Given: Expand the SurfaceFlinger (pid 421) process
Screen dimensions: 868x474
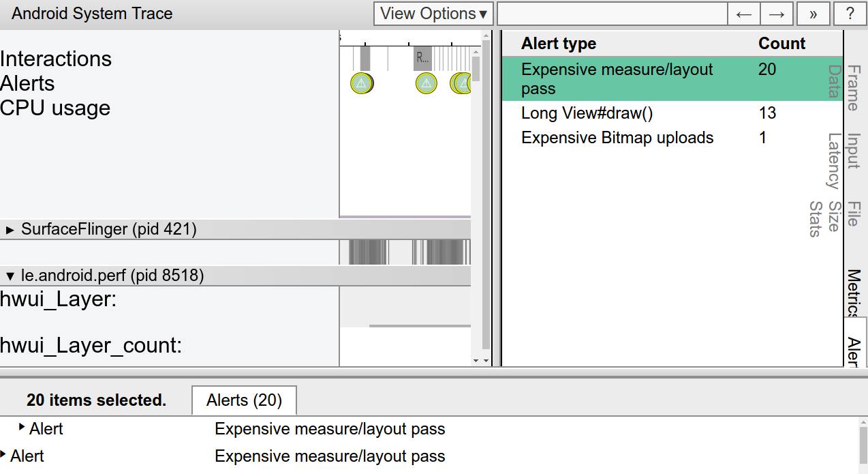Looking at the screenshot, I should tap(10, 230).
